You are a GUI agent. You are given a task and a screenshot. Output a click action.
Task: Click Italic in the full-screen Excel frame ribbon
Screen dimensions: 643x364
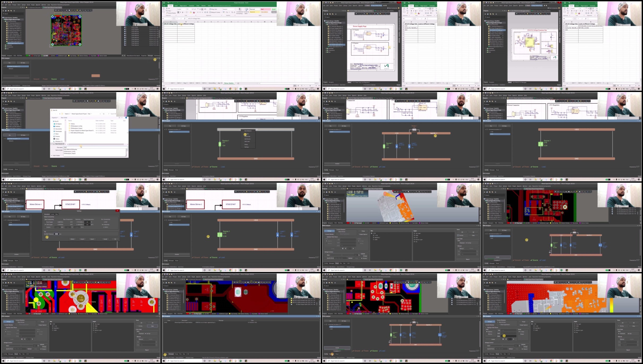pyautogui.click(x=181, y=12)
